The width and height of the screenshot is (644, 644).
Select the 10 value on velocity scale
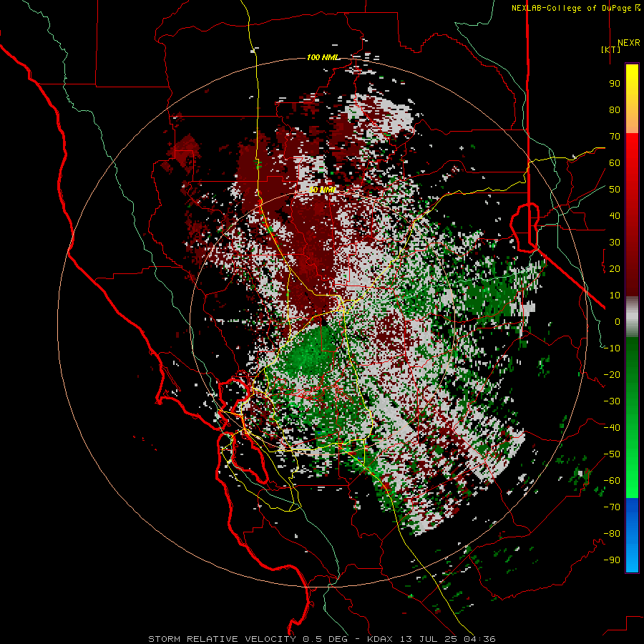[615, 296]
